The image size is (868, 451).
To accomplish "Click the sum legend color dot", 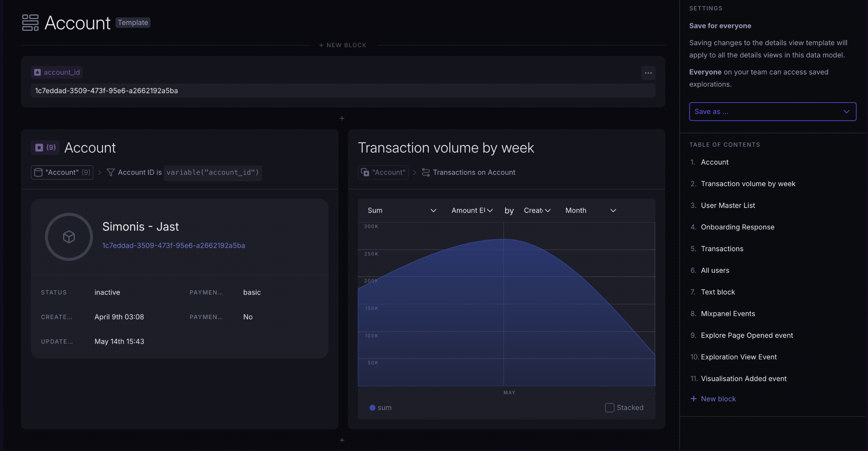I will coord(372,407).
